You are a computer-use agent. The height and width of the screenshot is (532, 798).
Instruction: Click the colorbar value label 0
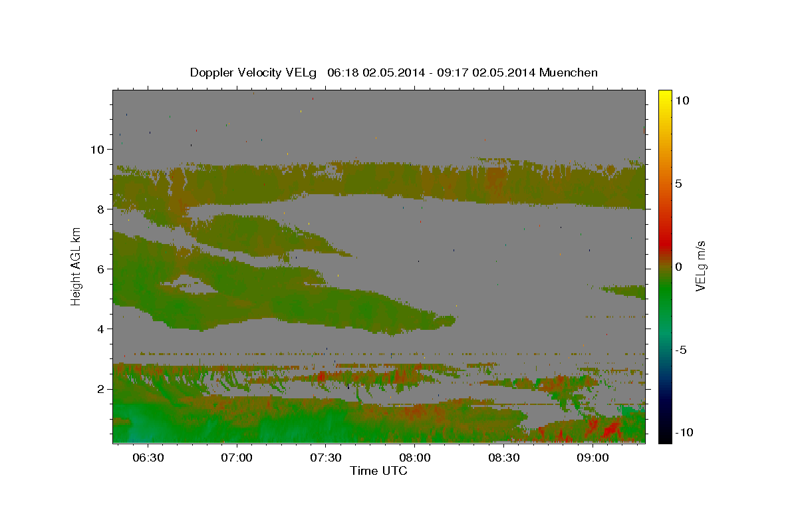tap(680, 267)
